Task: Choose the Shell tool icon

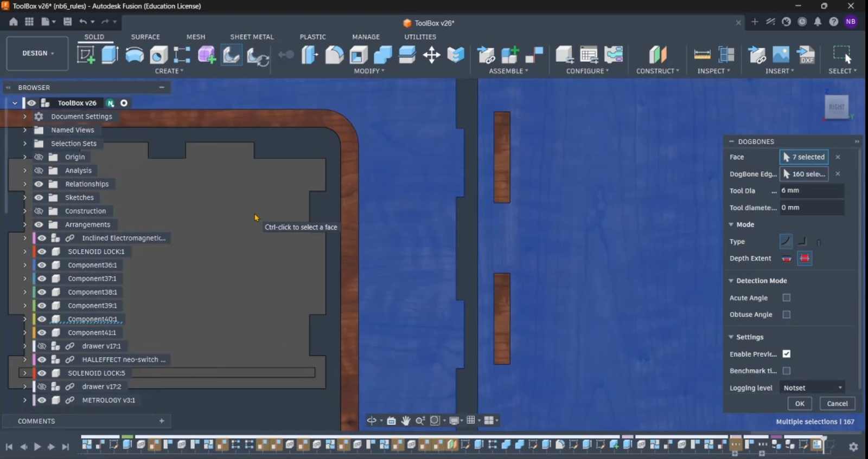Action: (359, 55)
